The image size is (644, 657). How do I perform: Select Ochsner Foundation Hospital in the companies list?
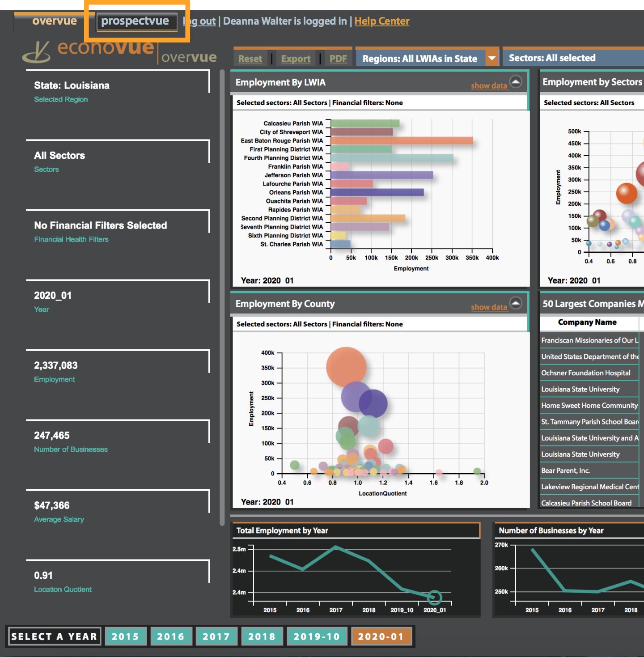(585, 373)
